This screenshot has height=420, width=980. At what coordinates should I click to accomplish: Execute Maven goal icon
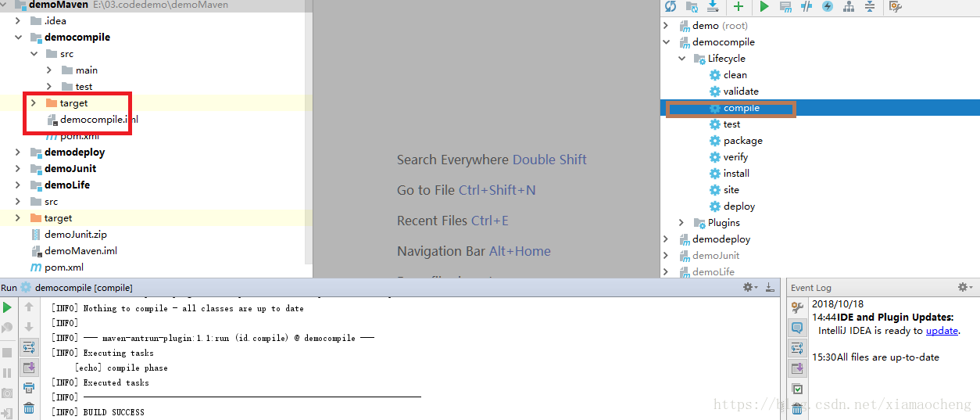[785, 6]
